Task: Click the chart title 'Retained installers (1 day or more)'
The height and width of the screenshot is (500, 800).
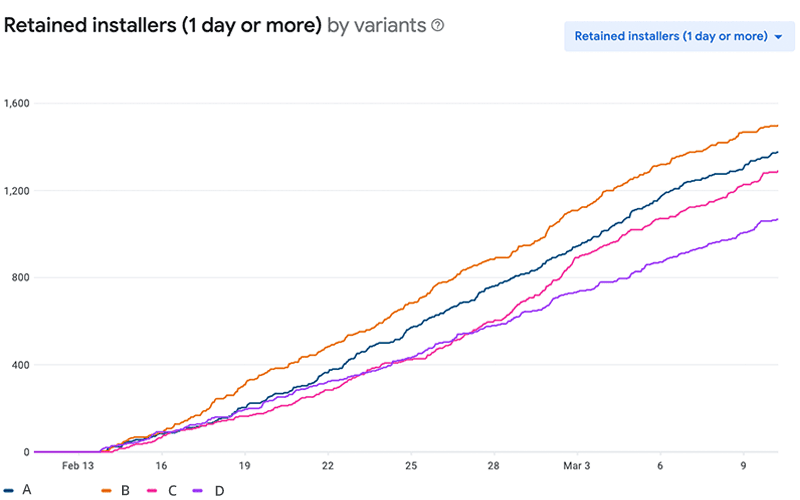Action: (x=162, y=26)
